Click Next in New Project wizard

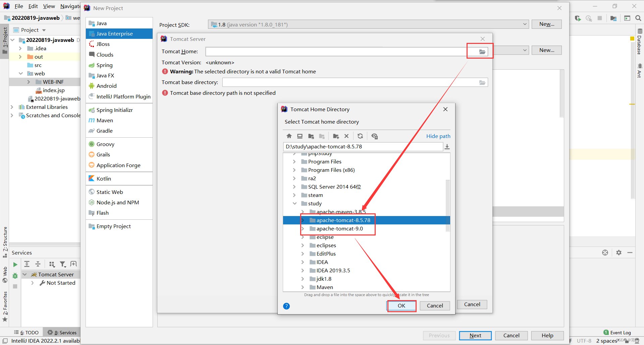point(475,335)
